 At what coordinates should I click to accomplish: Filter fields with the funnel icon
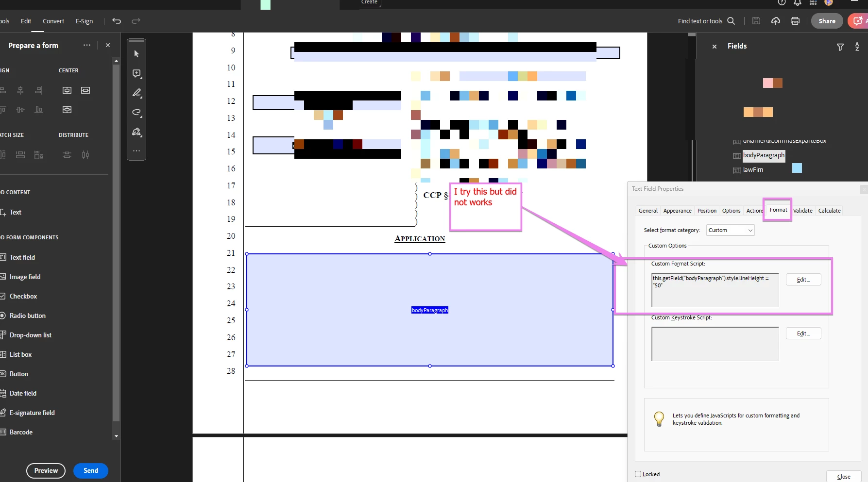(840, 47)
